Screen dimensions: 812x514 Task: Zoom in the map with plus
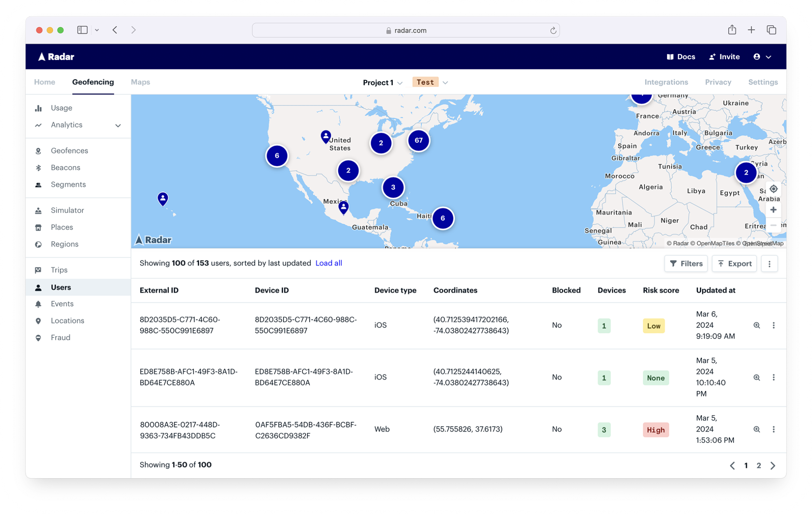773,209
